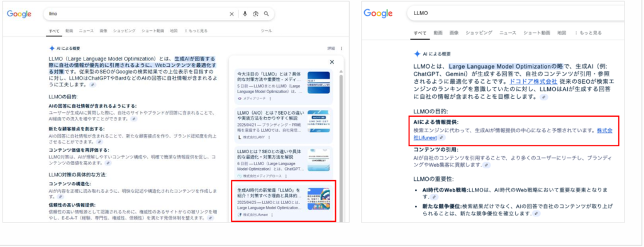This screenshot has height=247, width=644.
Task: Select the ニュース tab on the uppercase 'LLMO' page
Action: pos(508,33)
